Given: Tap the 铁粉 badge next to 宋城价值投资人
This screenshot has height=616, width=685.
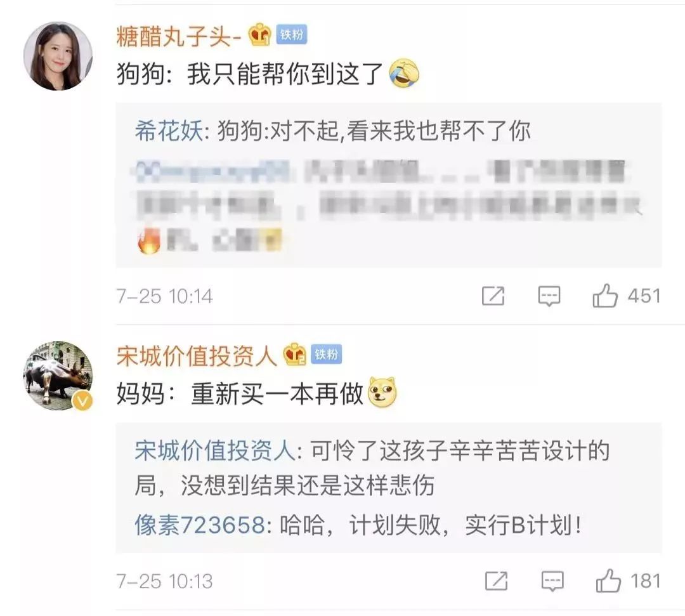Looking at the screenshot, I should (327, 354).
